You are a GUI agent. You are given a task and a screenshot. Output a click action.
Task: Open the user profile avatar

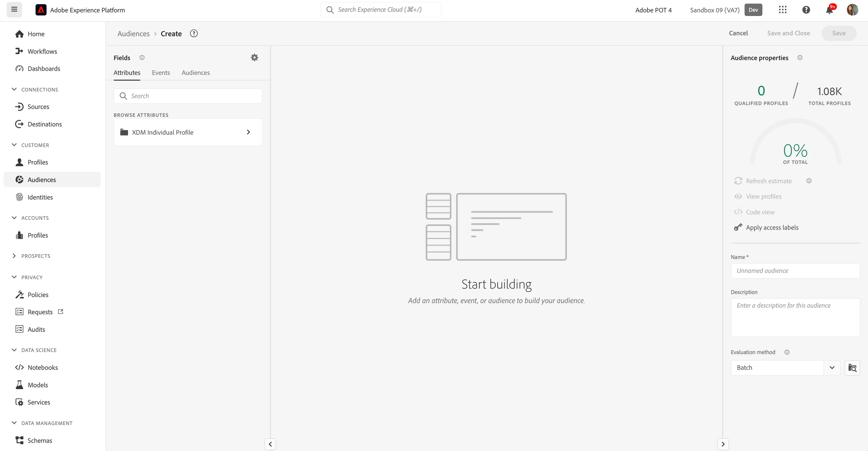852,10
